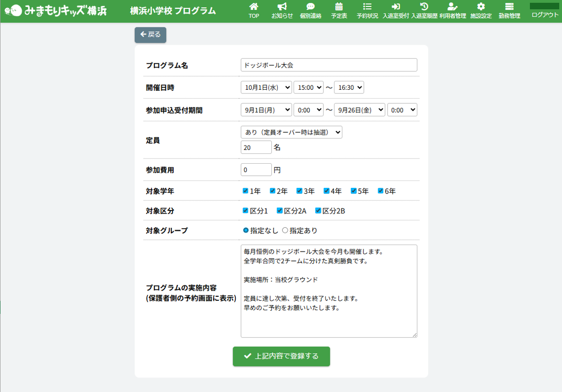Open 入退室受付 sign-in icon
This screenshot has height=392, width=562.
[x=395, y=7]
